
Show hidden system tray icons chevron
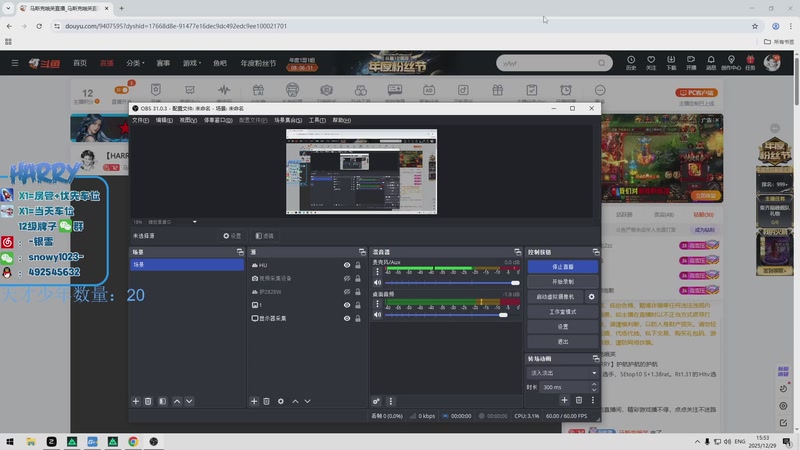point(697,441)
